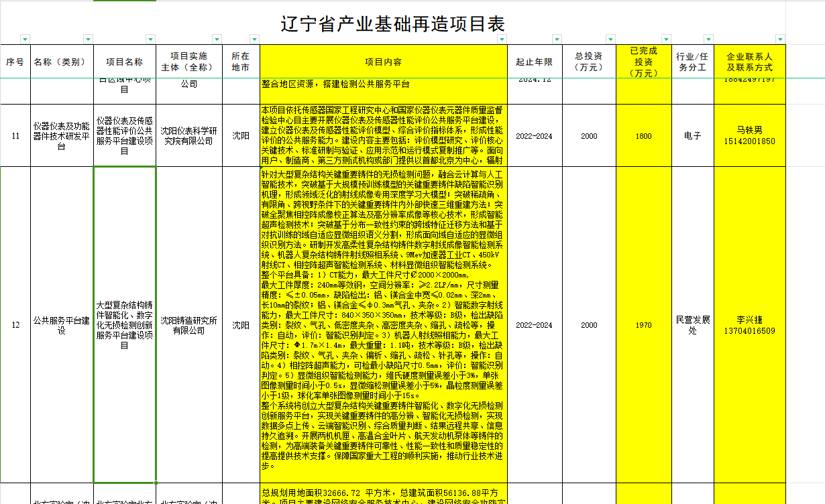Select the title cell 辽宁省产业基础再造项目表
Image resolution: width=825 pixels, height=504 pixels.
pos(392,23)
